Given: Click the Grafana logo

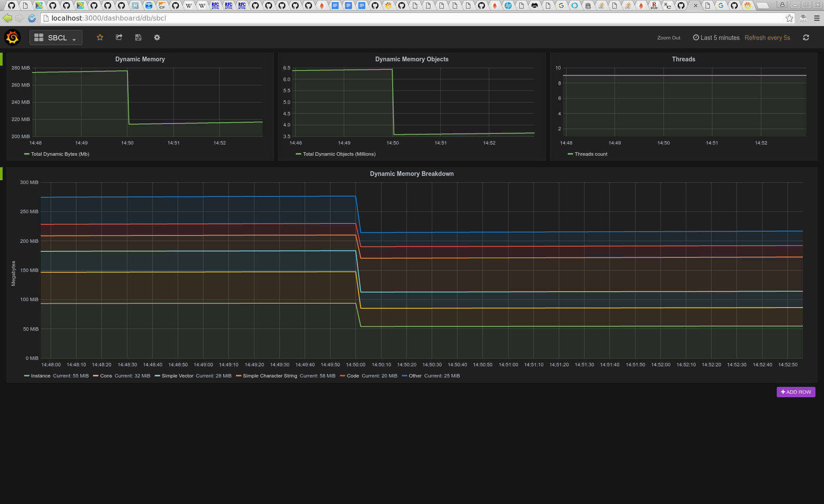Looking at the screenshot, I should pos(12,37).
